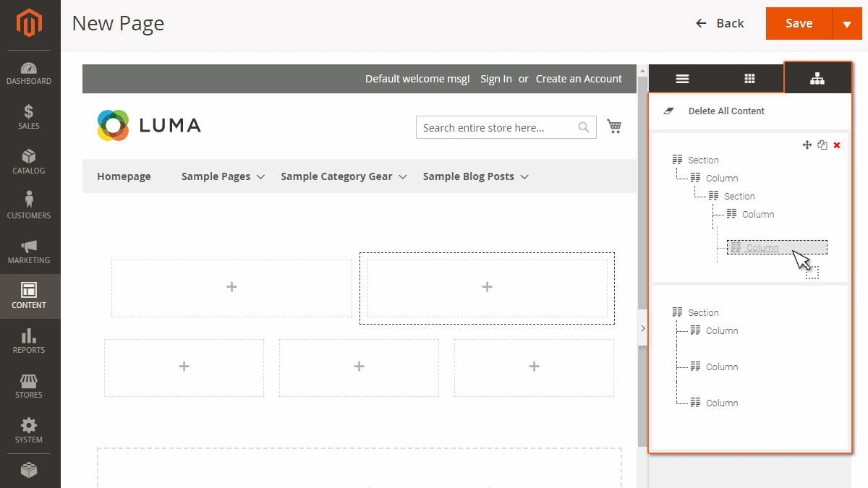Screen dimensions: 868x488
Task: Collapse the side panel with the arrow handle
Action: click(642, 328)
